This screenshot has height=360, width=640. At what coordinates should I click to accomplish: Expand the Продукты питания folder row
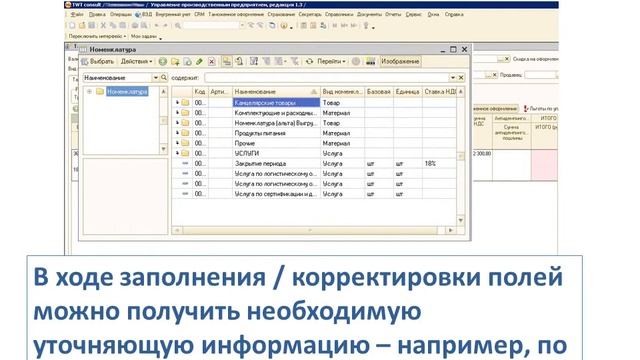tap(177, 133)
